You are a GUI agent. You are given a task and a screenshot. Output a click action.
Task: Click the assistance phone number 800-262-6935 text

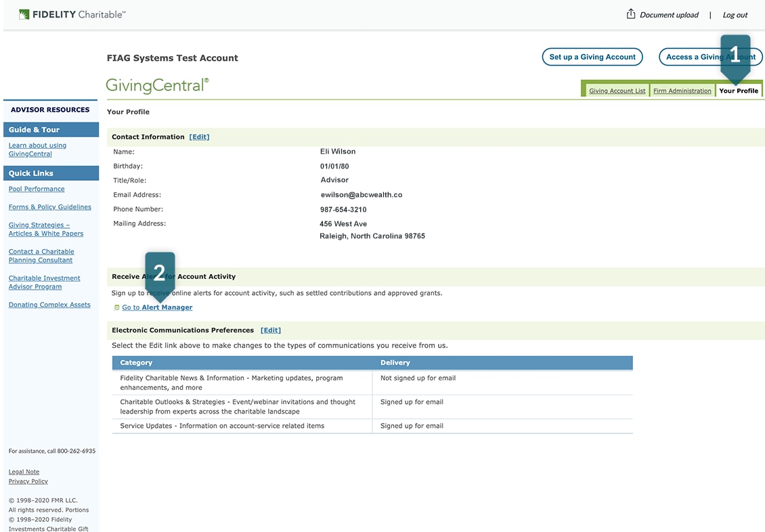pyautogui.click(x=76, y=451)
